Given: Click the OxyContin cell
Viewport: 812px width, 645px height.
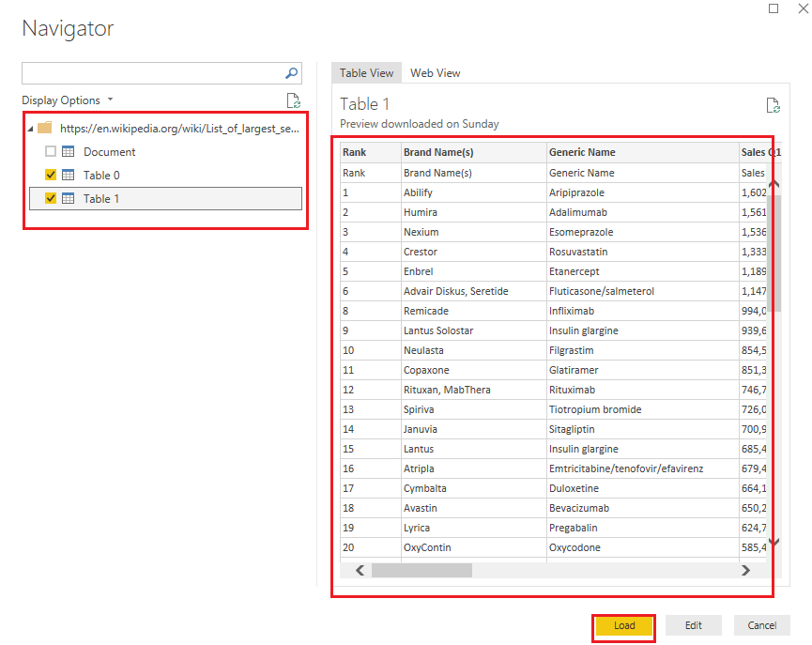Looking at the screenshot, I should coord(474,547).
